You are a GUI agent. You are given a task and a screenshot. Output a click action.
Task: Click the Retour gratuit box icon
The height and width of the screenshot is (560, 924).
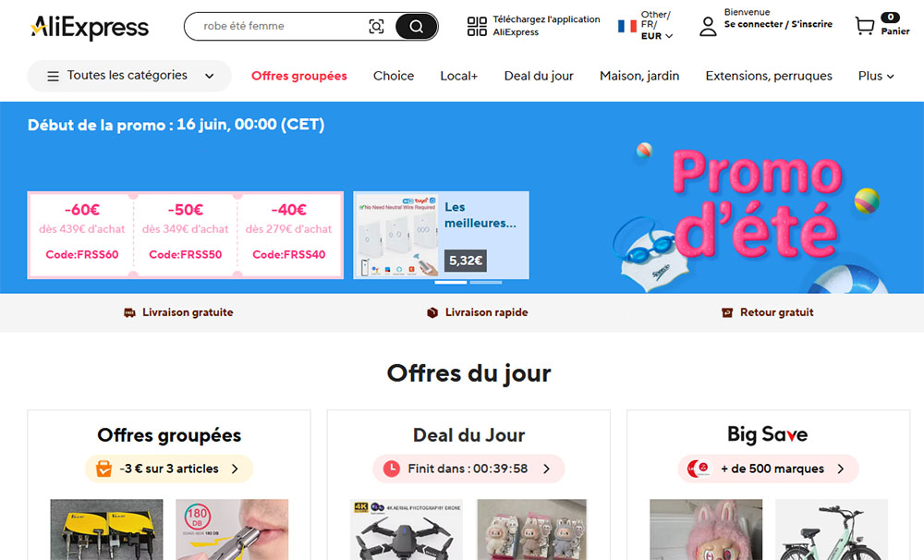727,312
